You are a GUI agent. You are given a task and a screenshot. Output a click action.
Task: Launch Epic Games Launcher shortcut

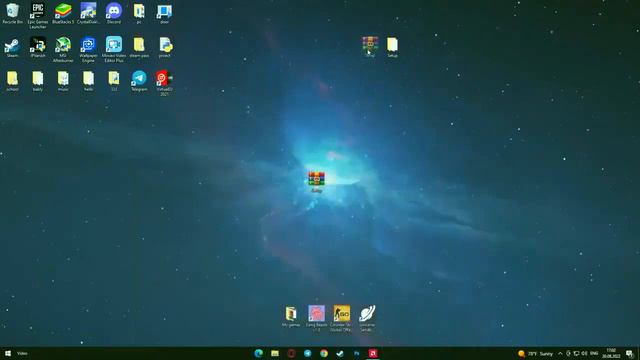(x=38, y=16)
